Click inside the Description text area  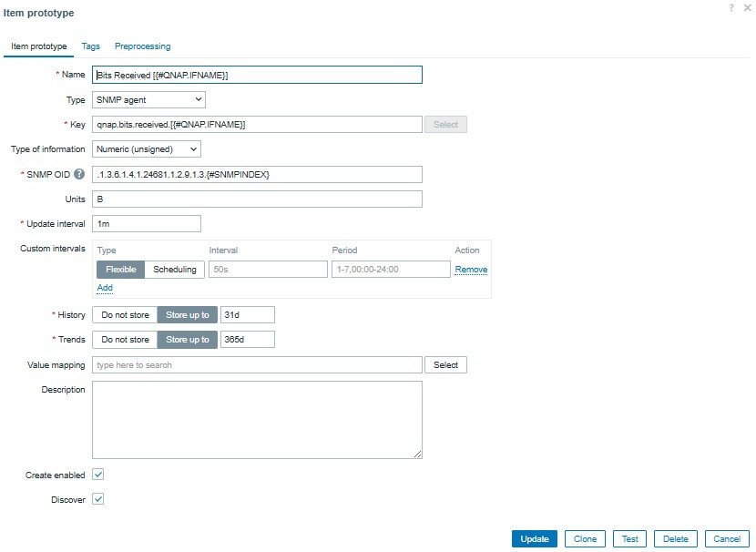(257, 420)
